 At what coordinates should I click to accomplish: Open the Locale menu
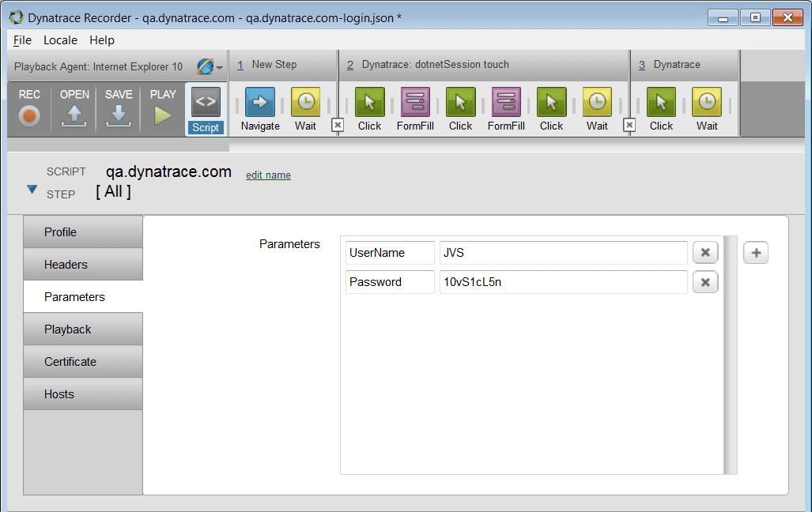pyautogui.click(x=61, y=40)
